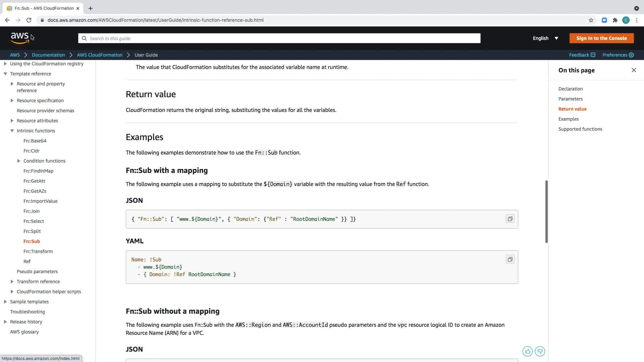Click the AWS logo in header
Screen dimensions: 644x362
pyautogui.click(x=19, y=38)
